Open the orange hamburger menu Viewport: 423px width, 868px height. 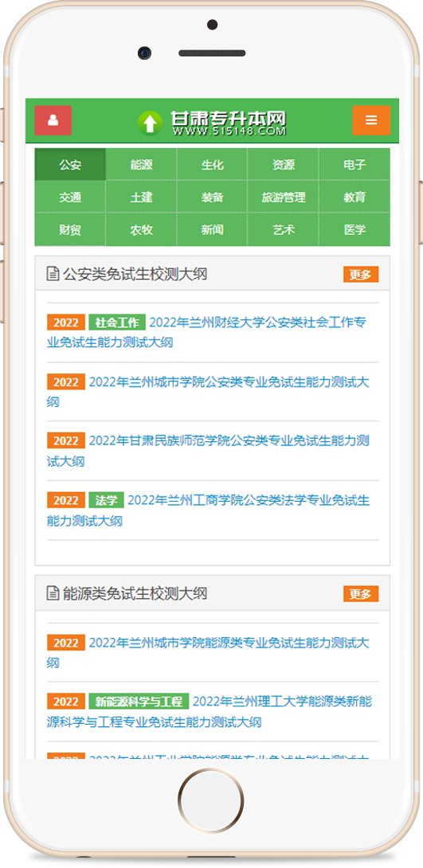point(371,120)
